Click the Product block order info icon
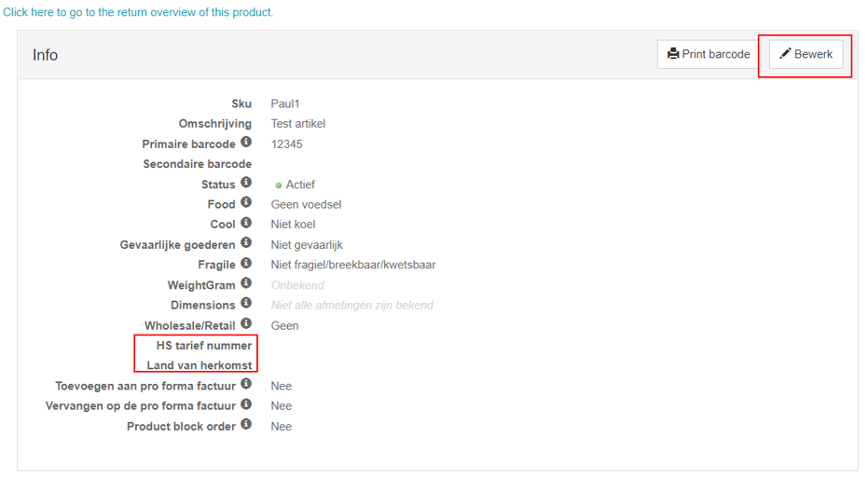868x479 pixels. point(246,424)
